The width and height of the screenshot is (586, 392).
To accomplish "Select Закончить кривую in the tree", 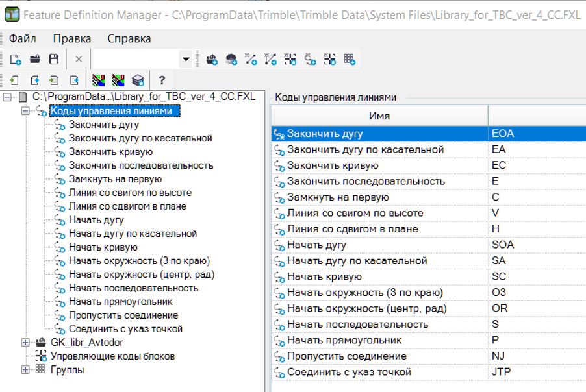I will [110, 152].
